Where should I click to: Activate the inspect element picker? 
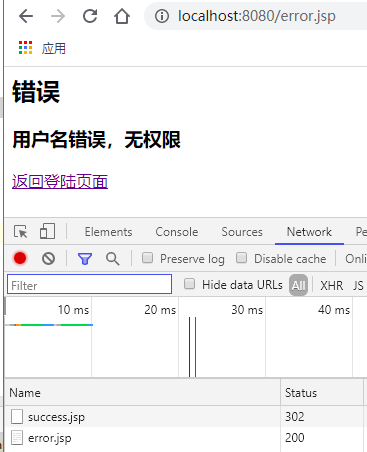[x=21, y=231]
